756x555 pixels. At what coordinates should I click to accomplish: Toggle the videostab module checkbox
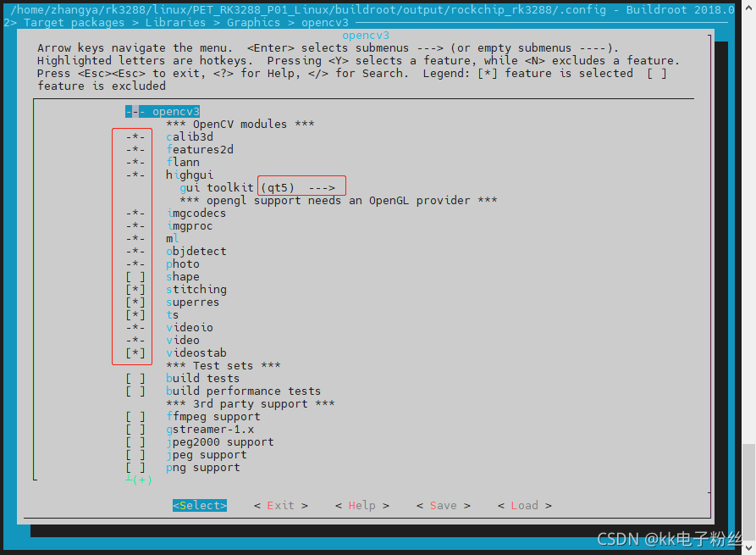(x=135, y=353)
